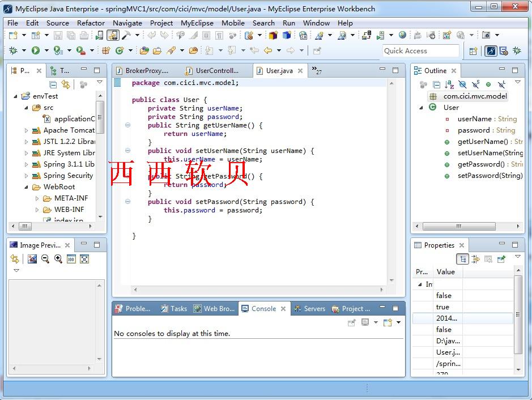
Task: Click the J2EE 2.0 globe toolbar icon
Action: pos(303,35)
